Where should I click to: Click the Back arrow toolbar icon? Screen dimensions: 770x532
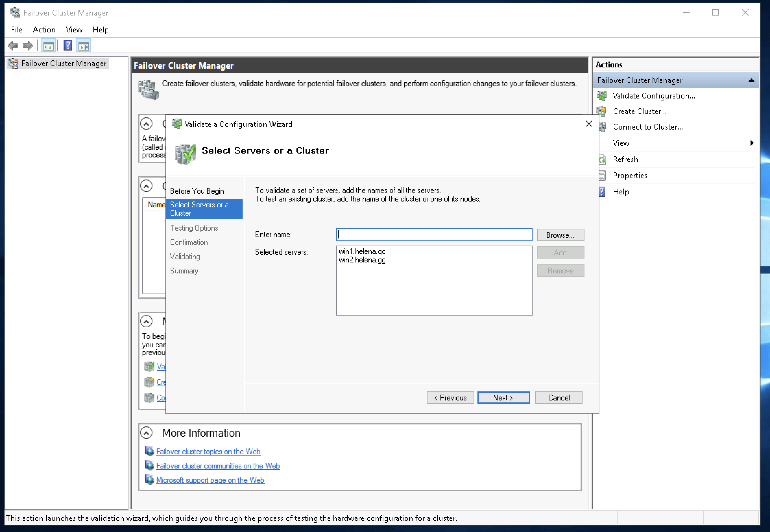[x=13, y=45]
